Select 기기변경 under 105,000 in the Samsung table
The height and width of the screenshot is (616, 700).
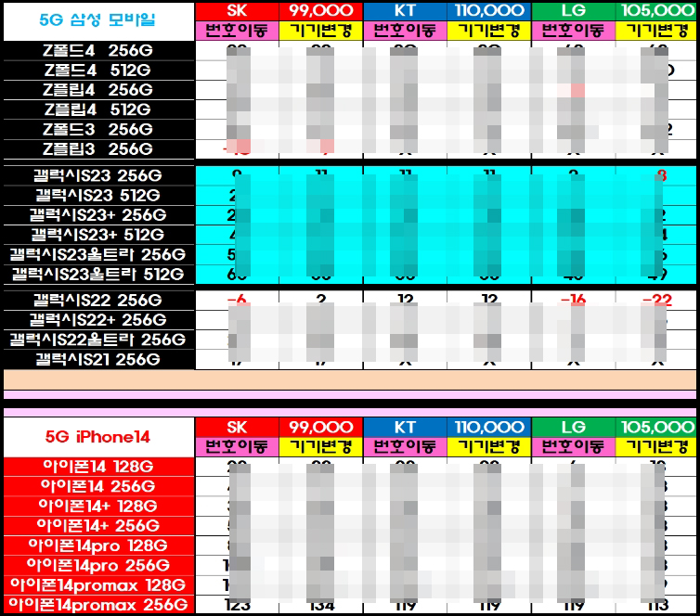coord(657,31)
